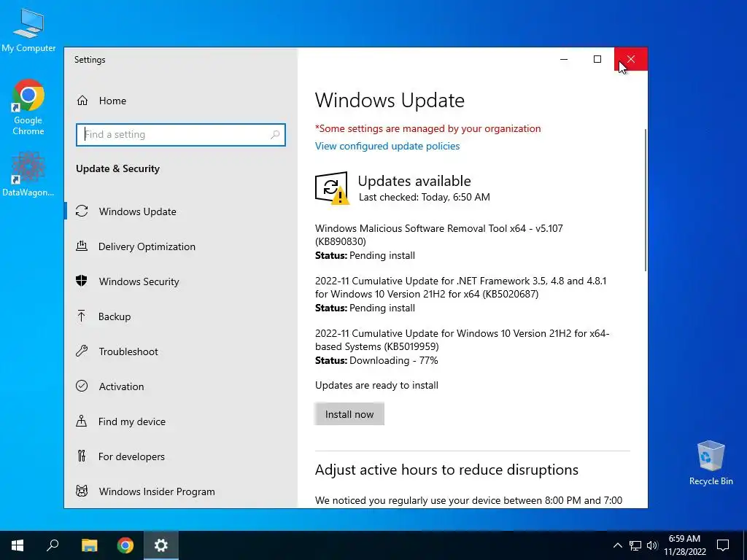Click the volume speaker icon in tray
Image resolution: width=747 pixels, height=560 pixels.
[652, 545]
